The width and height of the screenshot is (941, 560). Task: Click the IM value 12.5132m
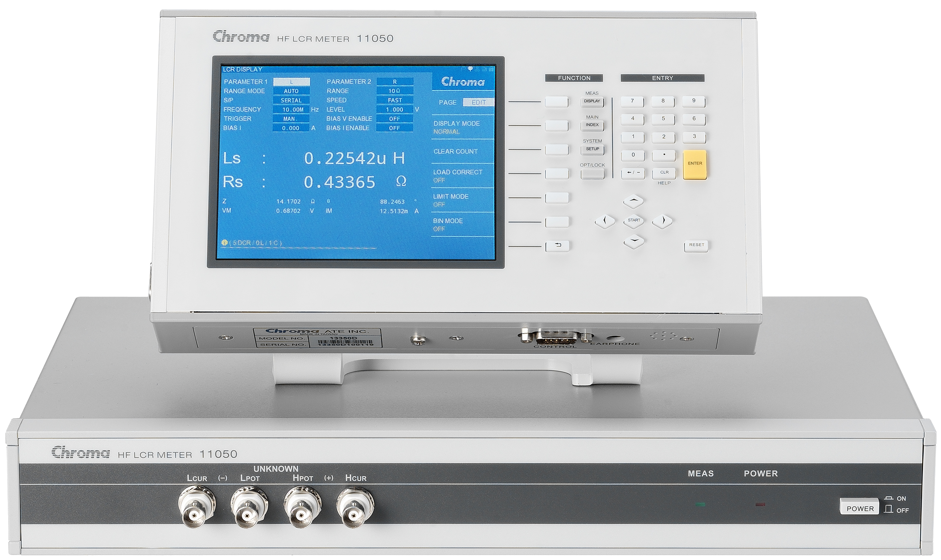click(x=393, y=211)
